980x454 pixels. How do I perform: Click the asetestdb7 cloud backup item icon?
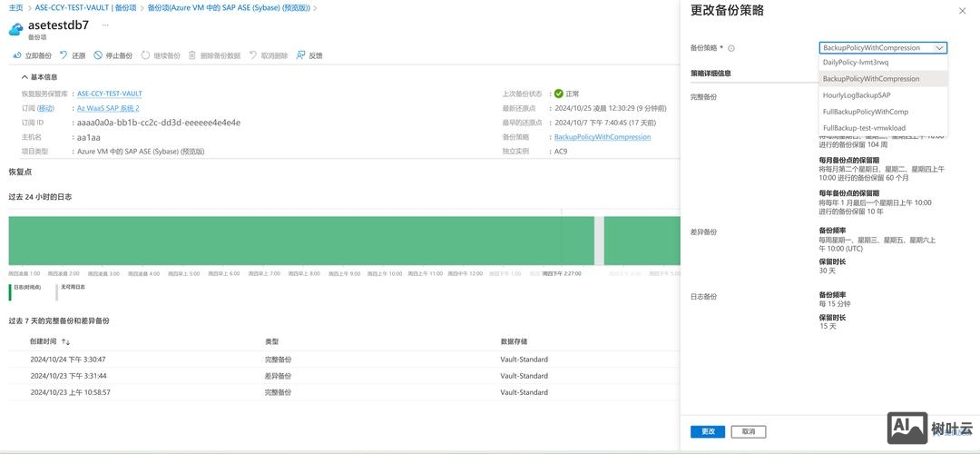coord(15,29)
